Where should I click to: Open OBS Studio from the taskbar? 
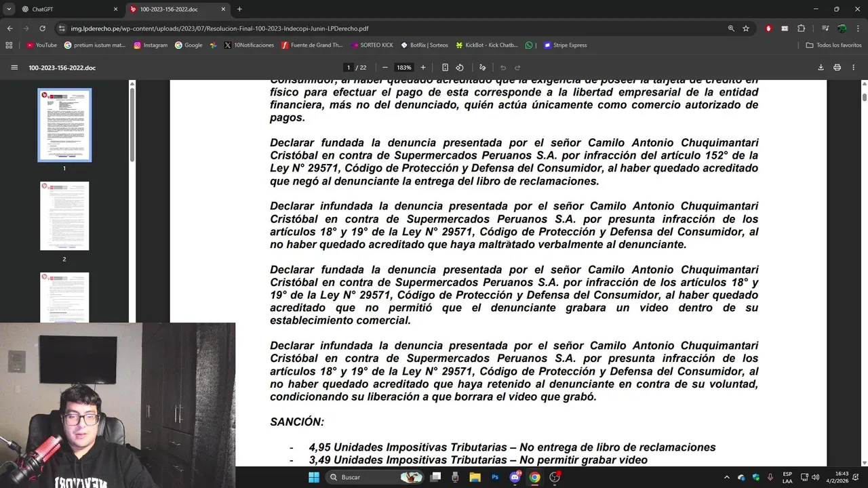[x=555, y=477]
